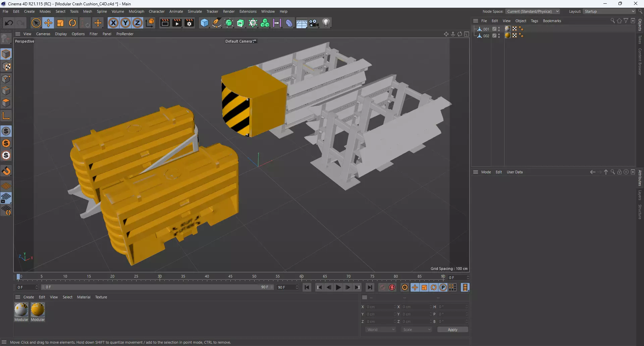
Task: Go to start of animation
Action: [307, 287]
